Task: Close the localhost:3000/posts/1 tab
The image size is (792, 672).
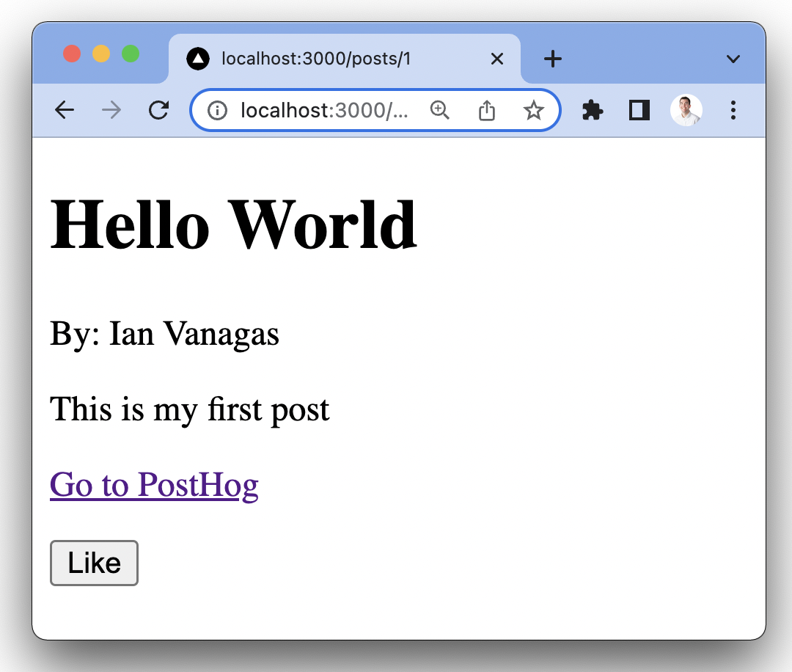Action: pyautogui.click(x=496, y=59)
